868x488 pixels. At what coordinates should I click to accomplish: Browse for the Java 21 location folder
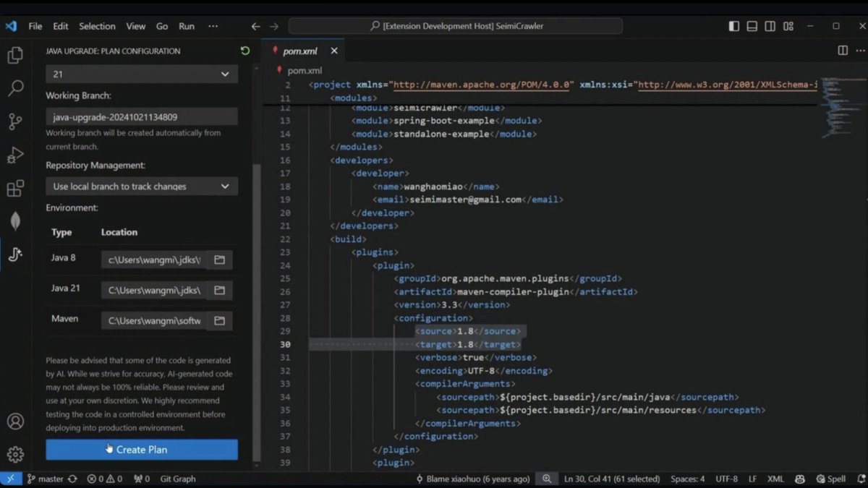click(x=219, y=290)
